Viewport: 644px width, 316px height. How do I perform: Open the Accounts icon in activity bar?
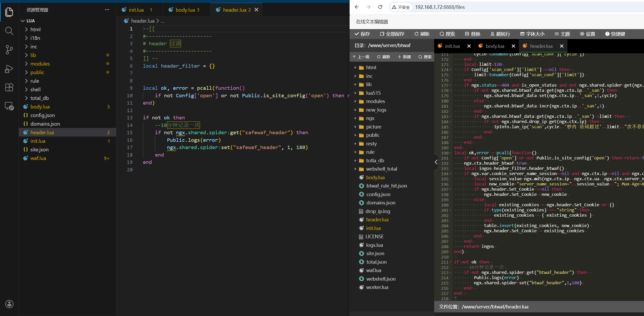point(9,304)
